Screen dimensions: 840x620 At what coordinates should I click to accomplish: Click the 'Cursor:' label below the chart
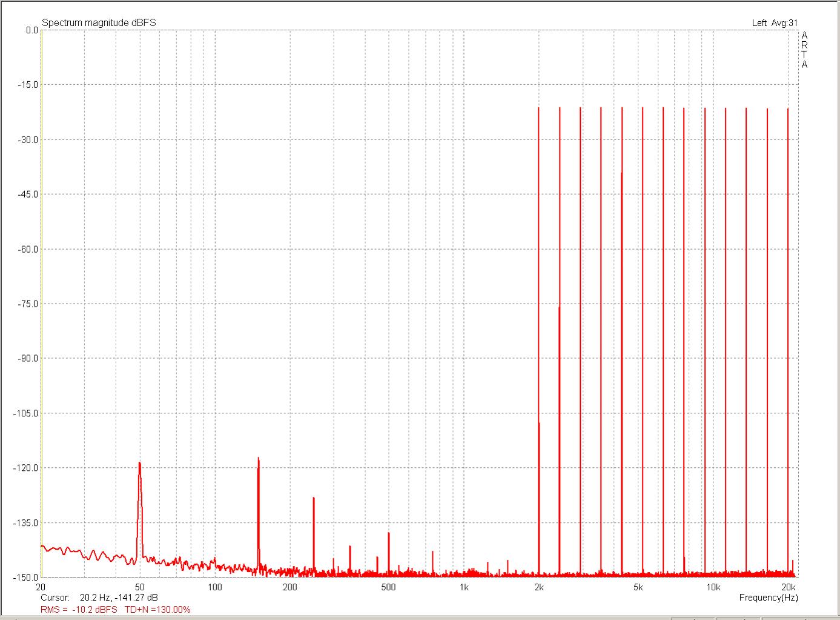pyautogui.click(x=55, y=598)
